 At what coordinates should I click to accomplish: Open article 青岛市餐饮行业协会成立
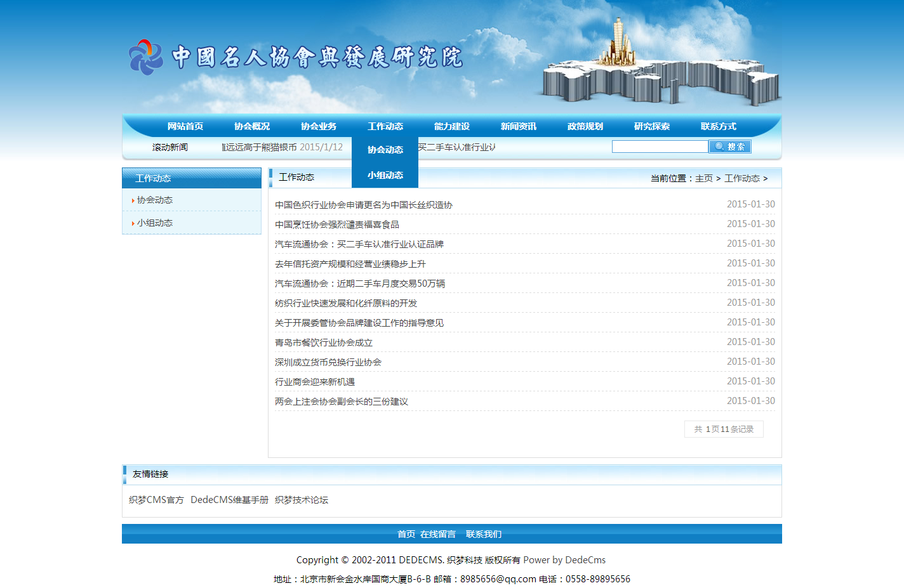coord(324,343)
